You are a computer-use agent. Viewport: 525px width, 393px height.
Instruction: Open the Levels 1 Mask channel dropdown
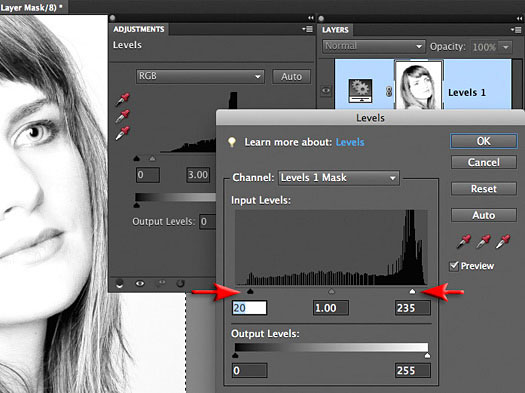coord(339,177)
